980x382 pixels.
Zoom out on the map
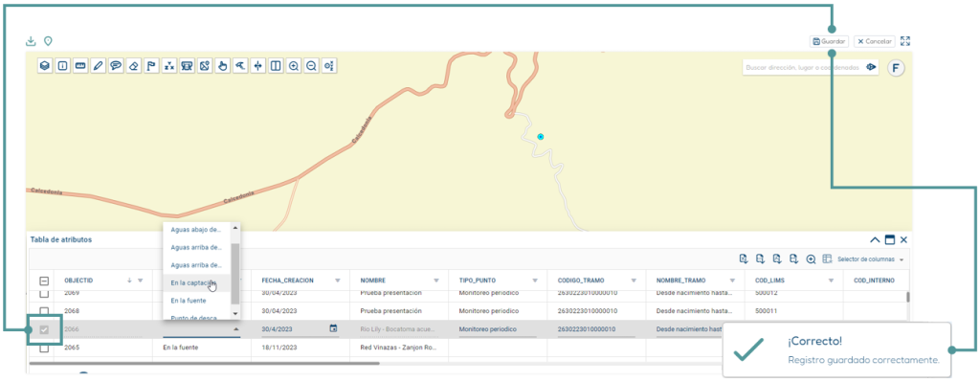click(x=311, y=66)
